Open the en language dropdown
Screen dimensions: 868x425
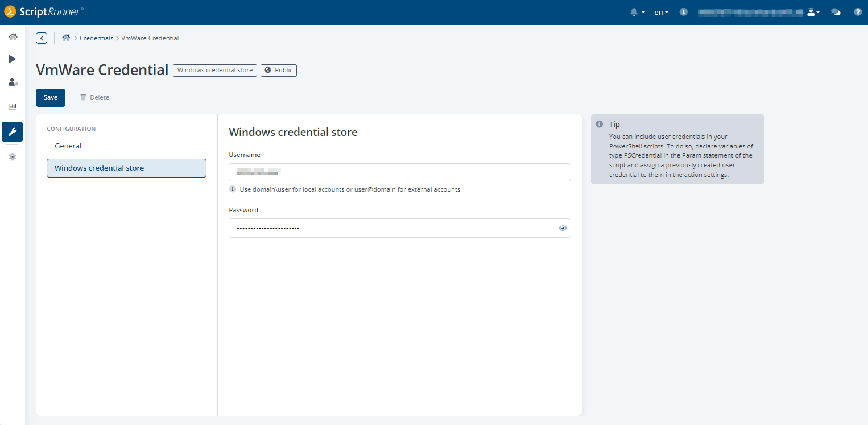pyautogui.click(x=661, y=12)
